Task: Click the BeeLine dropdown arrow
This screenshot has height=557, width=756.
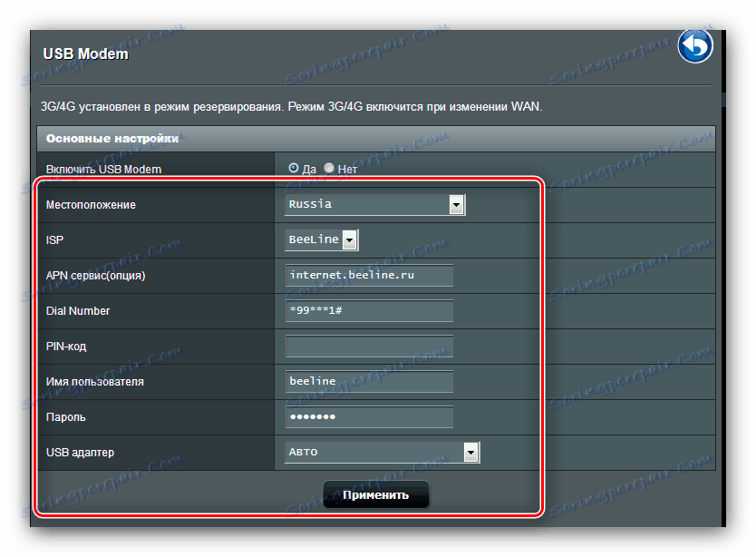Action: (x=351, y=239)
